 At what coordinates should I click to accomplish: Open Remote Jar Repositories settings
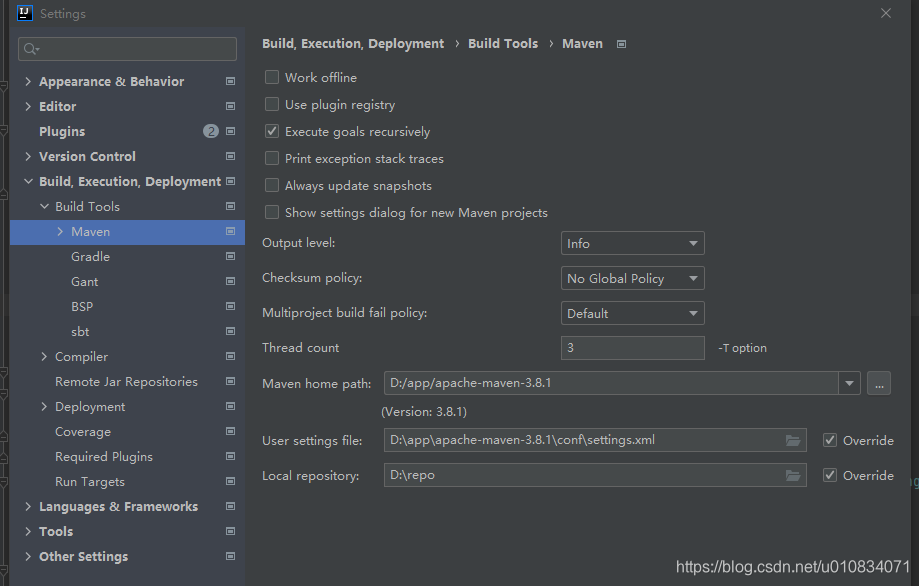tap(127, 381)
